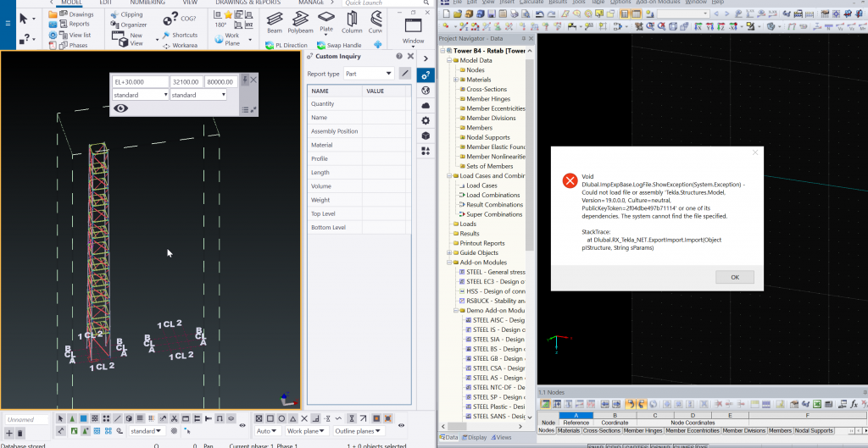
Task: Click the Undo icon in RSTAB toolbar
Action: (540, 14)
